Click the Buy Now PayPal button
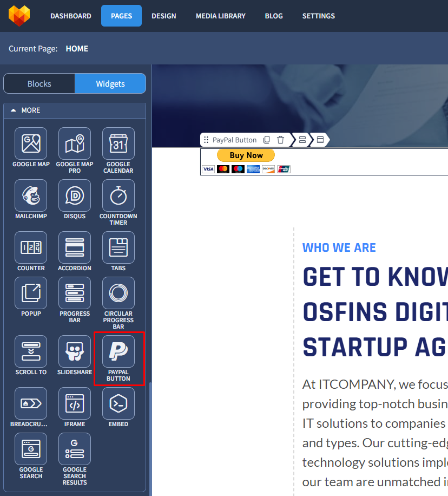Viewport: 448px width, 496px height. tap(246, 155)
